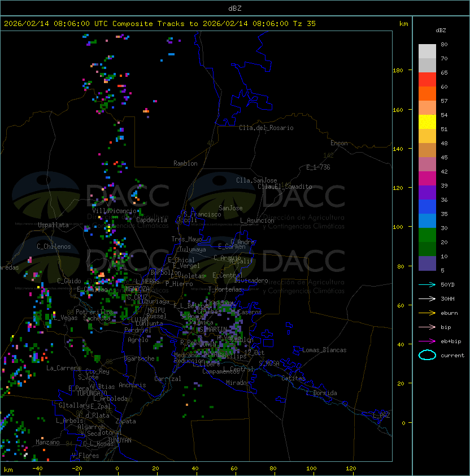Select the red 65 dBZ color swatch

427,80
